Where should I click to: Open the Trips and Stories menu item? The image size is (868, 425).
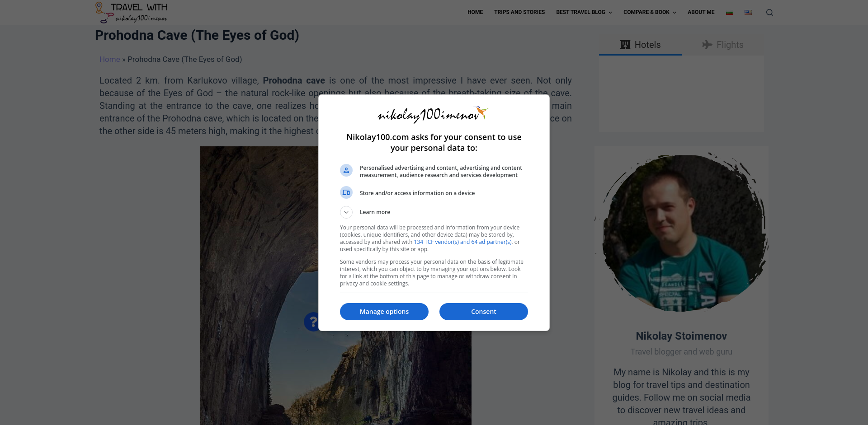(x=519, y=13)
